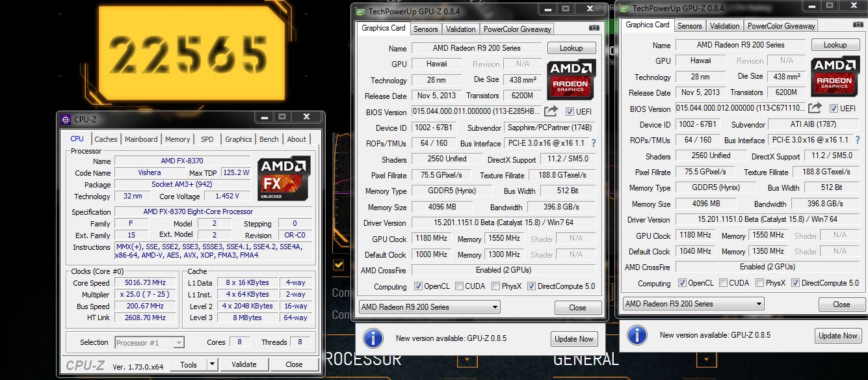Viewport: 868px width, 380px height.
Task: Switch to Sensors tab in right GPU-Z
Action: click(x=690, y=26)
